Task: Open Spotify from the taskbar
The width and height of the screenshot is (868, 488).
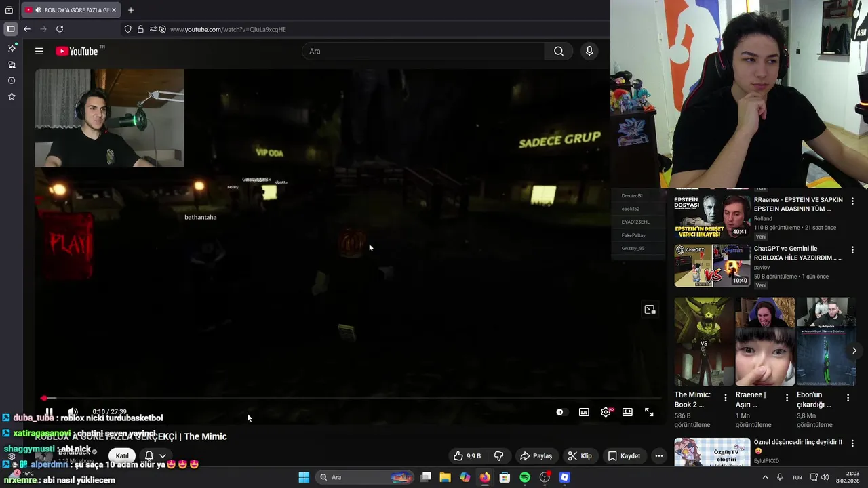Action: (x=524, y=477)
